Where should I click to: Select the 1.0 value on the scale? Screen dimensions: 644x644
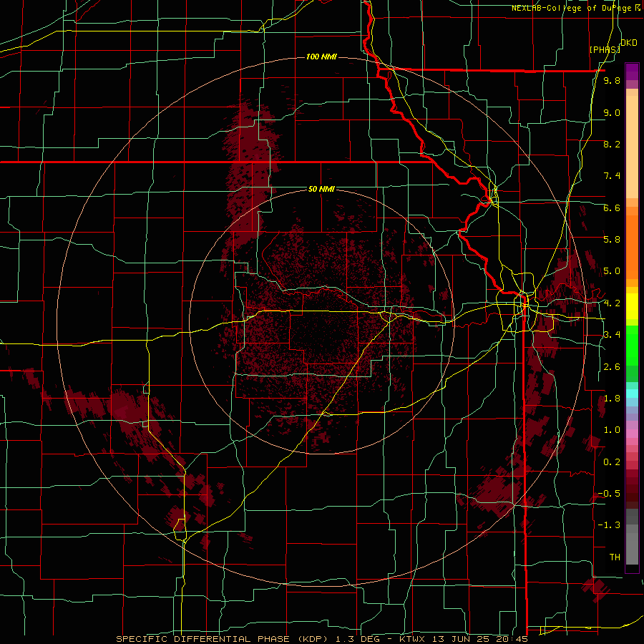[x=612, y=429]
